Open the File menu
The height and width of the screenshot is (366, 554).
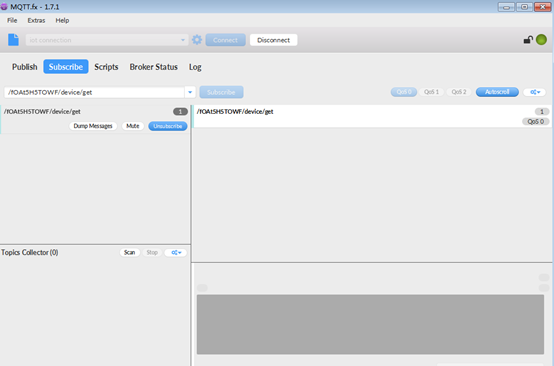pyautogui.click(x=12, y=20)
